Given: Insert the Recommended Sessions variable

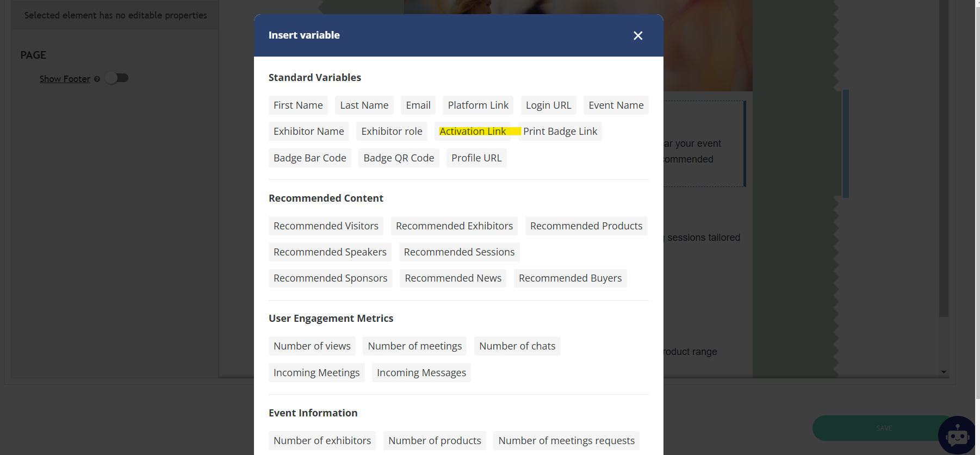Looking at the screenshot, I should [459, 252].
